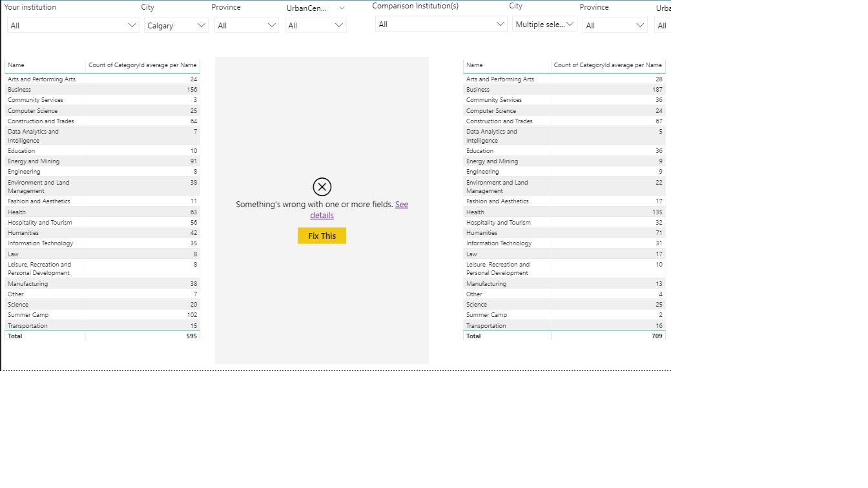Click the Total value 709
Viewport: 868px width, 488px height.
(x=657, y=336)
